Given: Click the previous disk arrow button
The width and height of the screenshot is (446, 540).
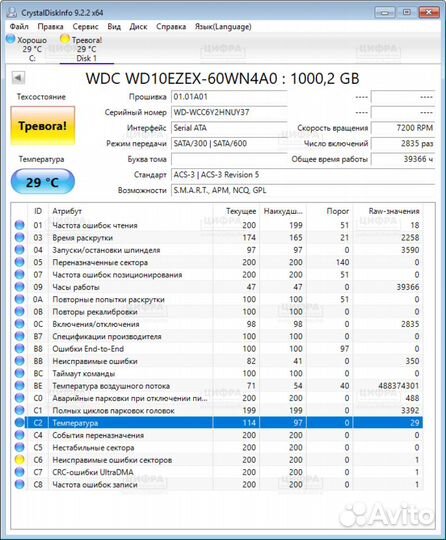Looking at the screenshot, I should pos(18,77).
